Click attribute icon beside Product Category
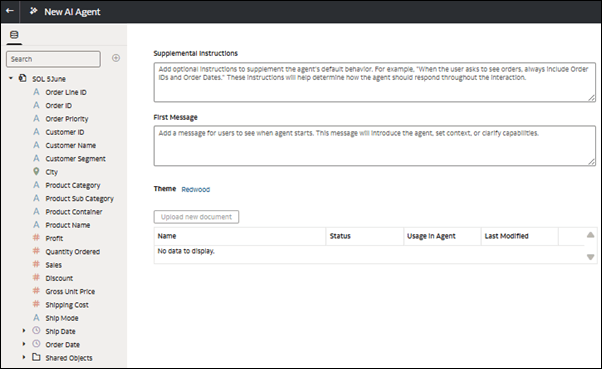 coord(36,185)
